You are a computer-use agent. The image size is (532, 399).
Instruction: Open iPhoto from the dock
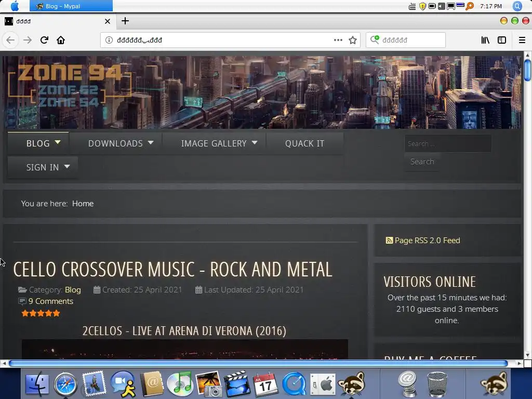tap(209, 384)
